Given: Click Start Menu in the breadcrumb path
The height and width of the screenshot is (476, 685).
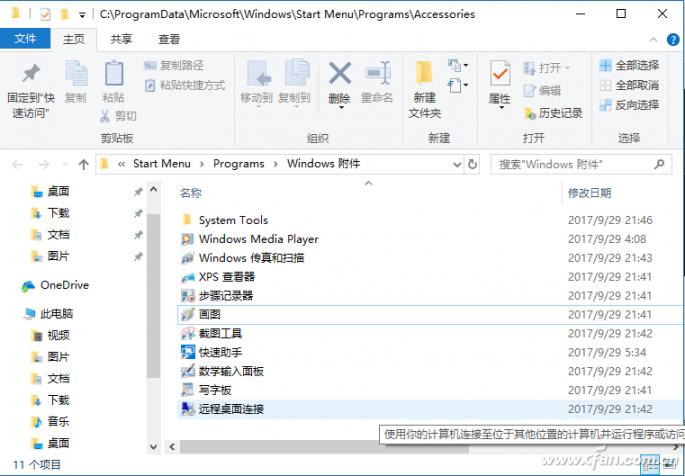Looking at the screenshot, I should (162, 164).
